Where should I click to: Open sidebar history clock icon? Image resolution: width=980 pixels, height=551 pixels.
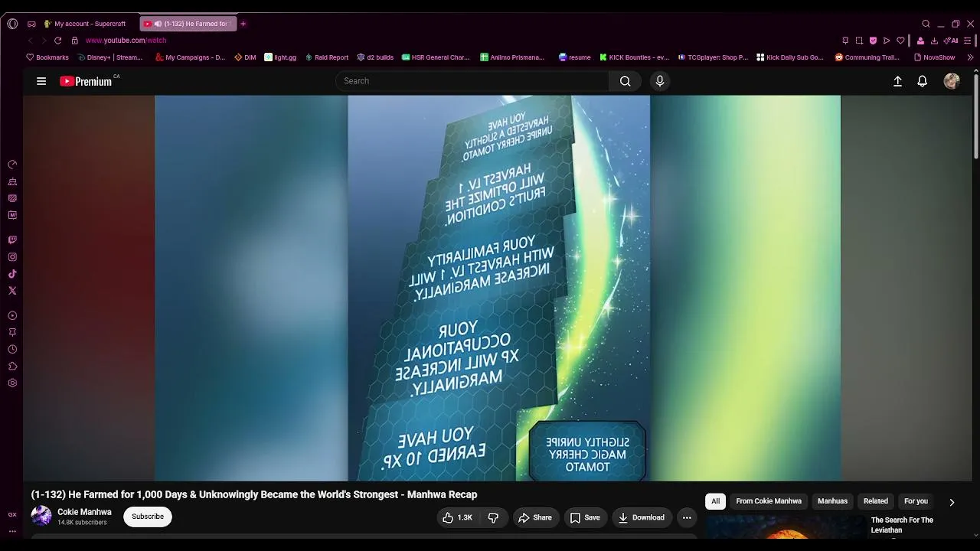pyautogui.click(x=12, y=349)
